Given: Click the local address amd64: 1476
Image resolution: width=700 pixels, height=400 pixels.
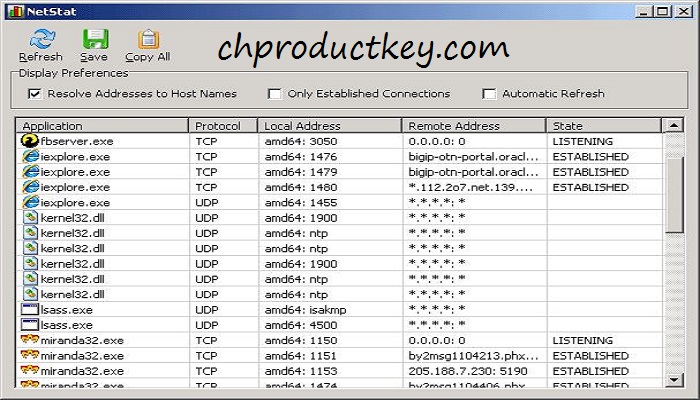Looking at the screenshot, I should [x=300, y=156].
